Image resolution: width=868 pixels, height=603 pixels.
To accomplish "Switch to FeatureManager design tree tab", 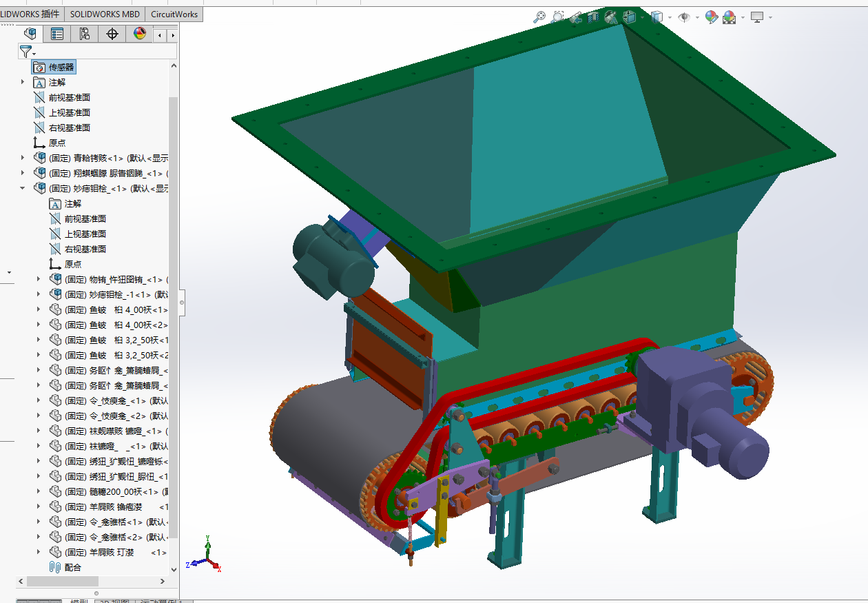I will click(x=30, y=34).
